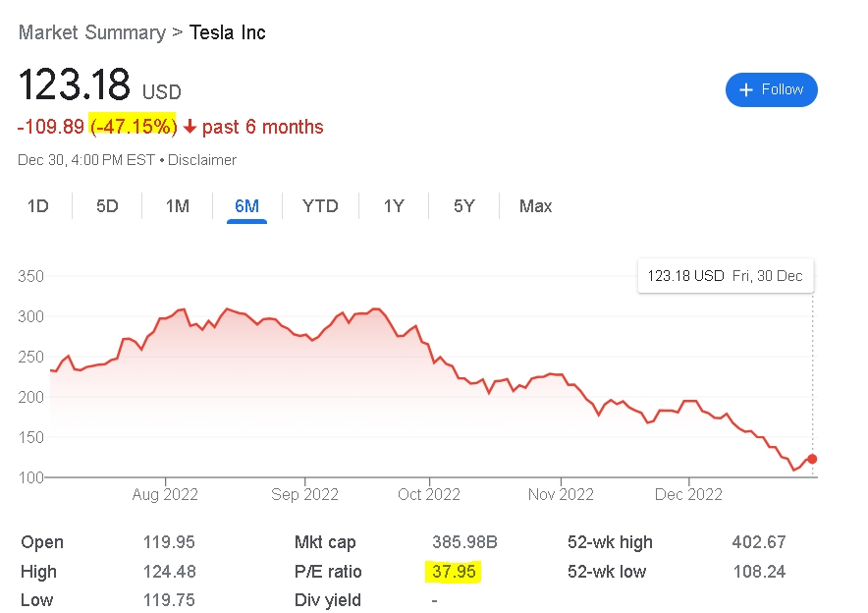Switch to the YTD range tab

(320, 206)
